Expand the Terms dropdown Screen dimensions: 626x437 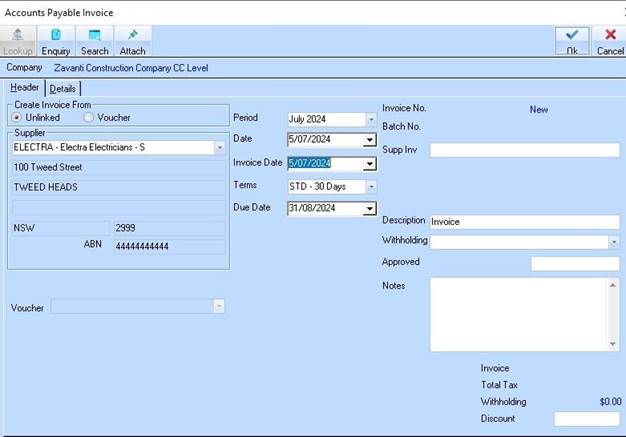click(370, 187)
